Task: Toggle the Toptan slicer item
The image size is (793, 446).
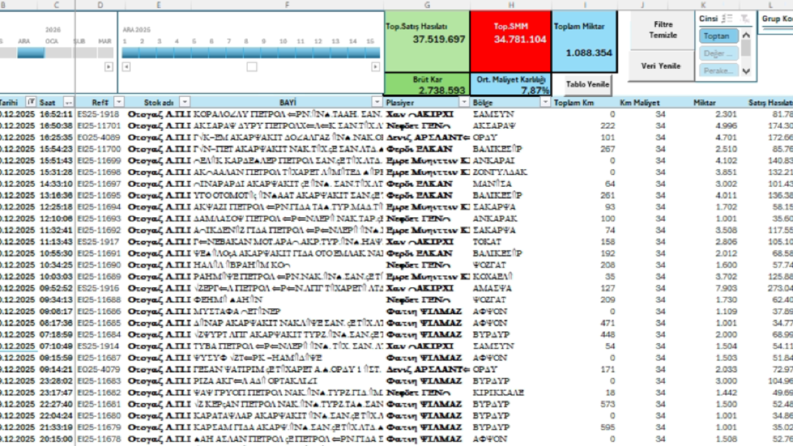Action: (719, 36)
